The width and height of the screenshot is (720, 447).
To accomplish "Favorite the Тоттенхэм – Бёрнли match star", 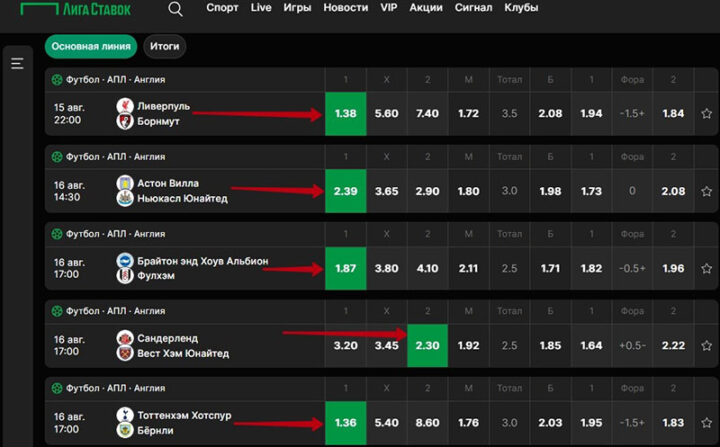I will pos(706,423).
